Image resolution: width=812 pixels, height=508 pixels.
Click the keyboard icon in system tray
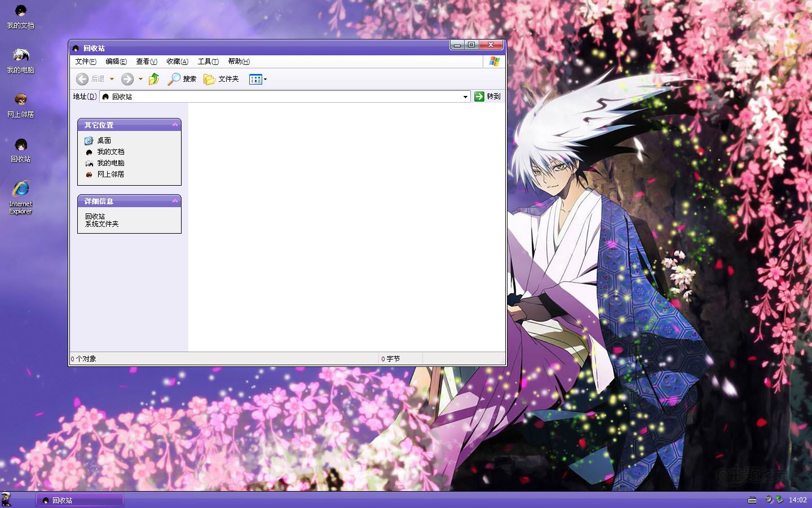752,500
